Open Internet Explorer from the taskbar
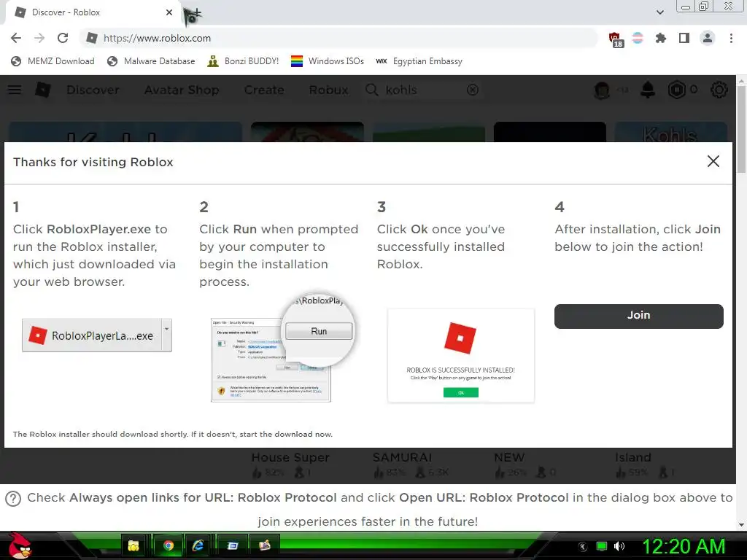Image resolution: width=747 pixels, height=560 pixels. (198, 545)
